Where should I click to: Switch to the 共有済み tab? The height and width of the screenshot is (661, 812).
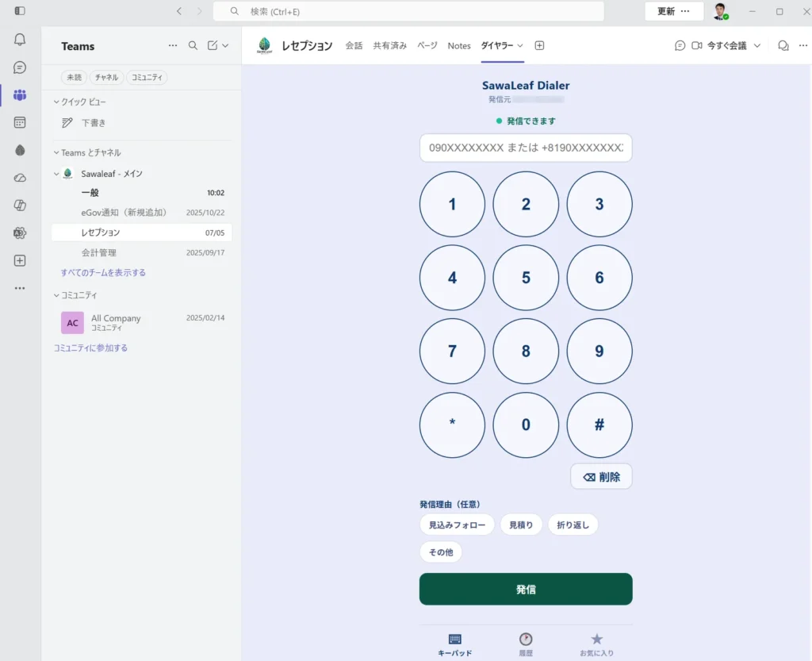click(x=390, y=45)
